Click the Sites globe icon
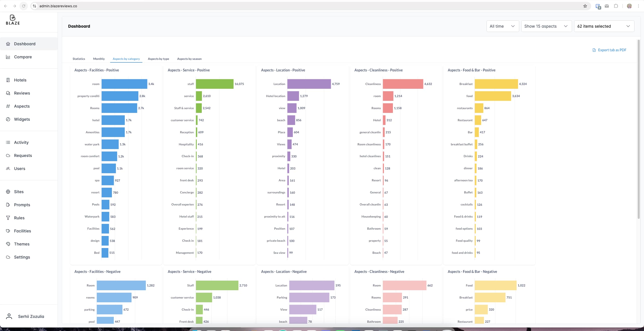 pyautogui.click(x=8, y=192)
